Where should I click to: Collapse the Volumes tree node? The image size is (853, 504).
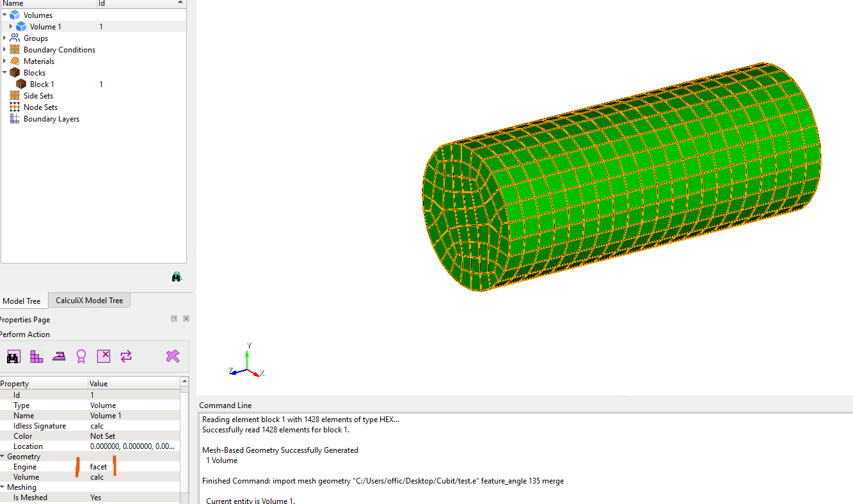4,15
